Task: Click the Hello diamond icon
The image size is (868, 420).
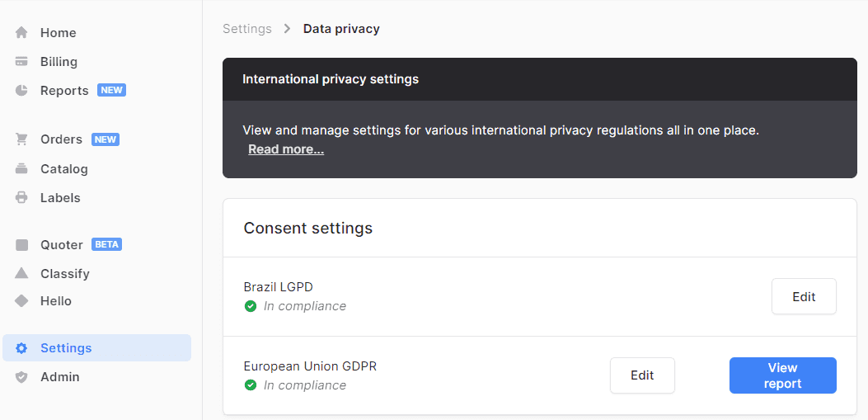Action: (21, 301)
